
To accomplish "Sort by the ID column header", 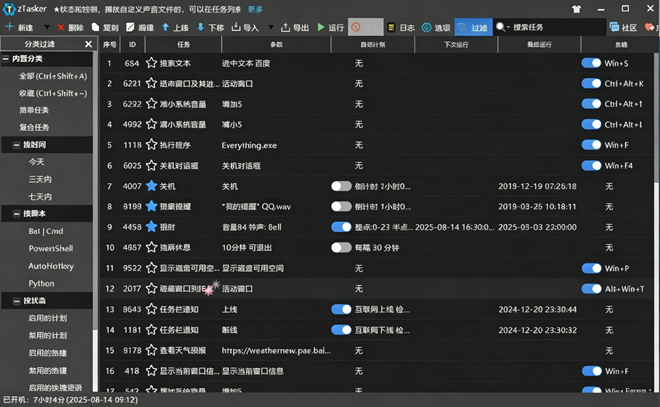I will click(x=132, y=44).
